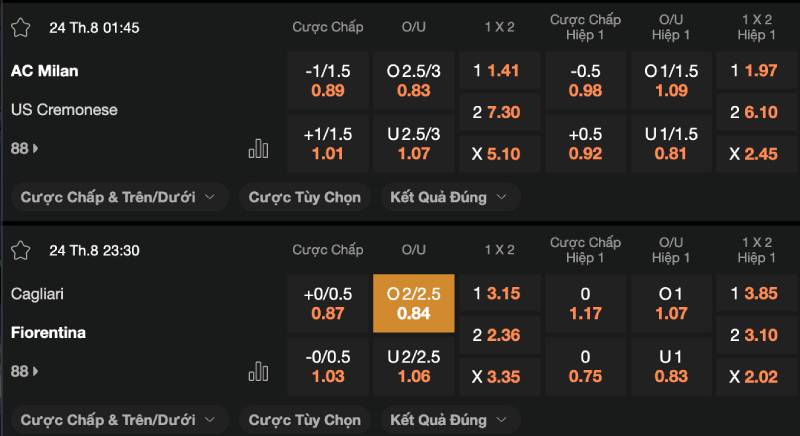This screenshot has height=436, width=800.
Task: Bet on AC Milan win at 1.41
Action: (497, 70)
